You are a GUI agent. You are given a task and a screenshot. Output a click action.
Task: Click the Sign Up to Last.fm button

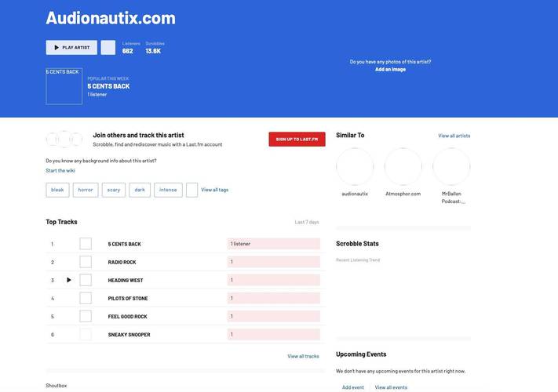297,139
